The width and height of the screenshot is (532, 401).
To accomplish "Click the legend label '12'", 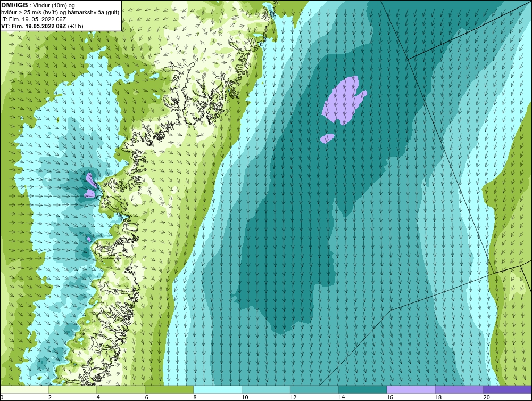I will (293, 397).
